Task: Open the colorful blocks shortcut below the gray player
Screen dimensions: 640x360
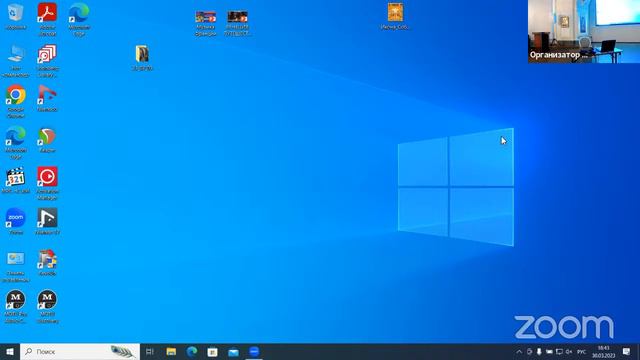Action: pyautogui.click(x=47, y=260)
